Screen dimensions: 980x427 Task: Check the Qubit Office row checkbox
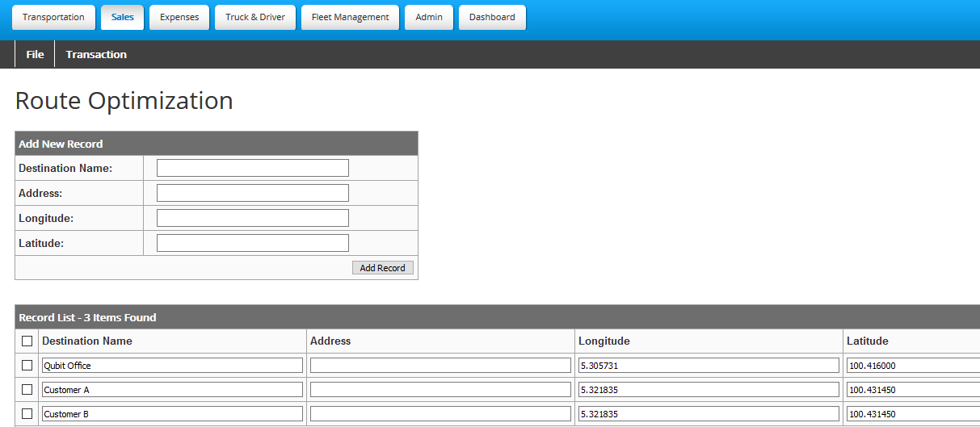click(27, 366)
